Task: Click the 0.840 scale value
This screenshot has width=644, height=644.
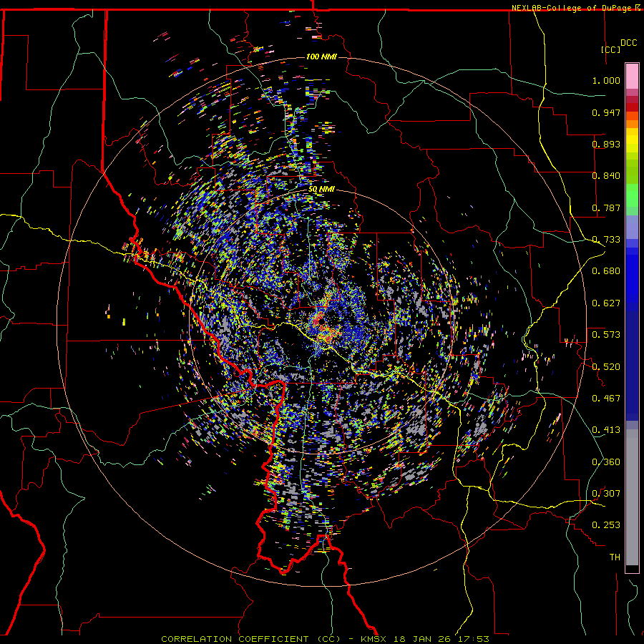Action: pyautogui.click(x=606, y=176)
